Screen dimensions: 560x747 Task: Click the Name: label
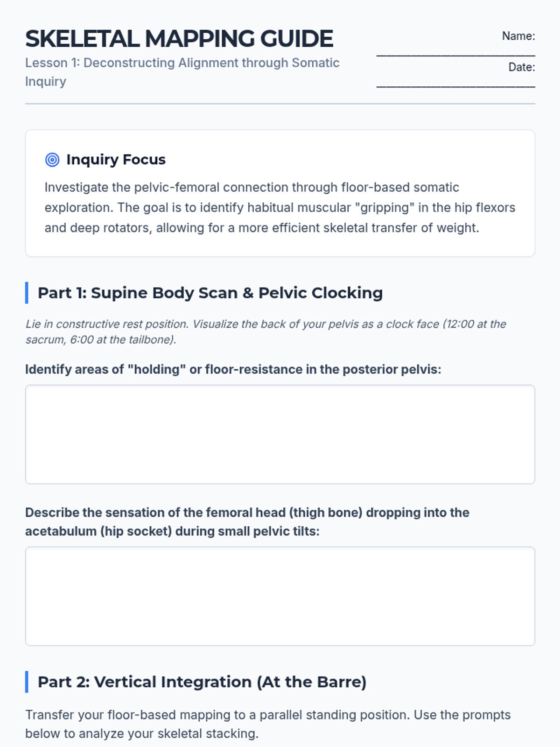click(x=518, y=36)
